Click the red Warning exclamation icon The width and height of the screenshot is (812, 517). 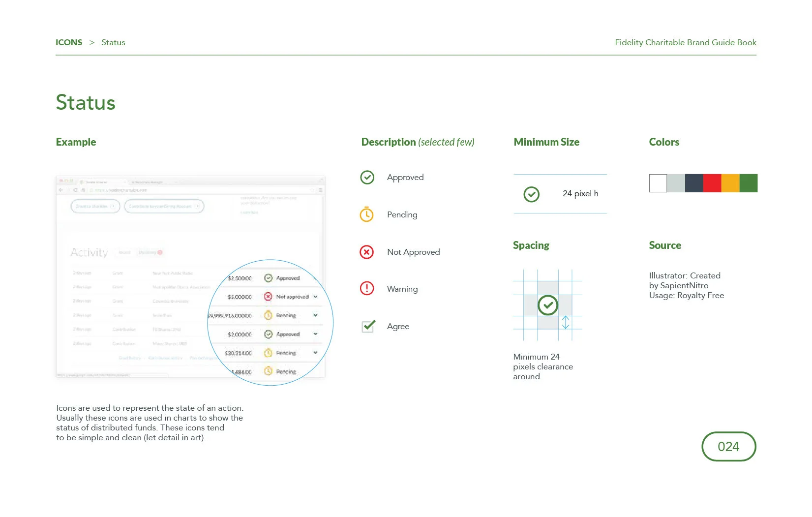(367, 288)
